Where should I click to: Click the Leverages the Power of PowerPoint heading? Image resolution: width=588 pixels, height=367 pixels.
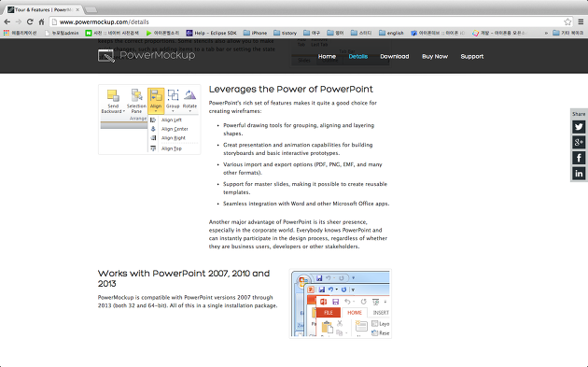(x=291, y=90)
